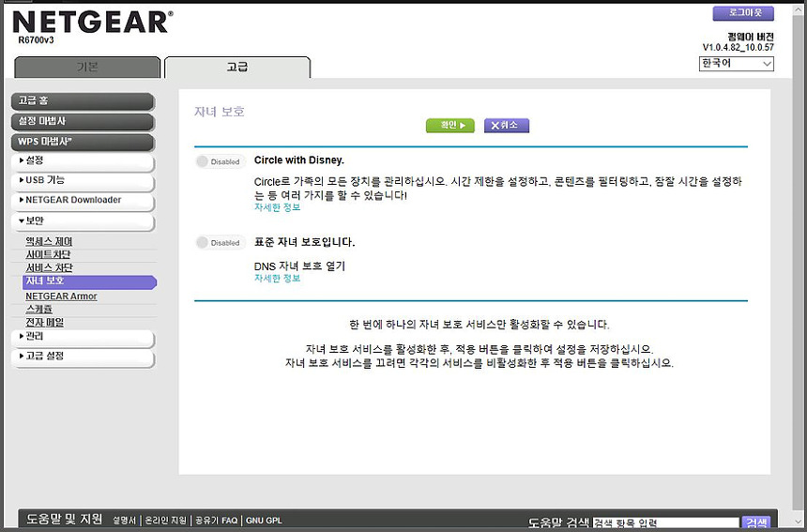Screen dimensions: 807x532
Task: Open 자세한 정보 link under DNS 자녀 보호
Action: click(278, 279)
